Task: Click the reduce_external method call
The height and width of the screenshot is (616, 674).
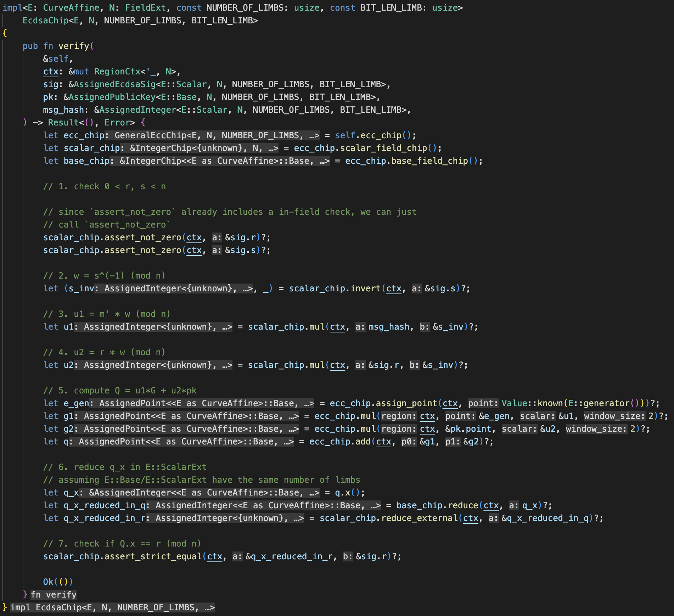Action: [420, 518]
